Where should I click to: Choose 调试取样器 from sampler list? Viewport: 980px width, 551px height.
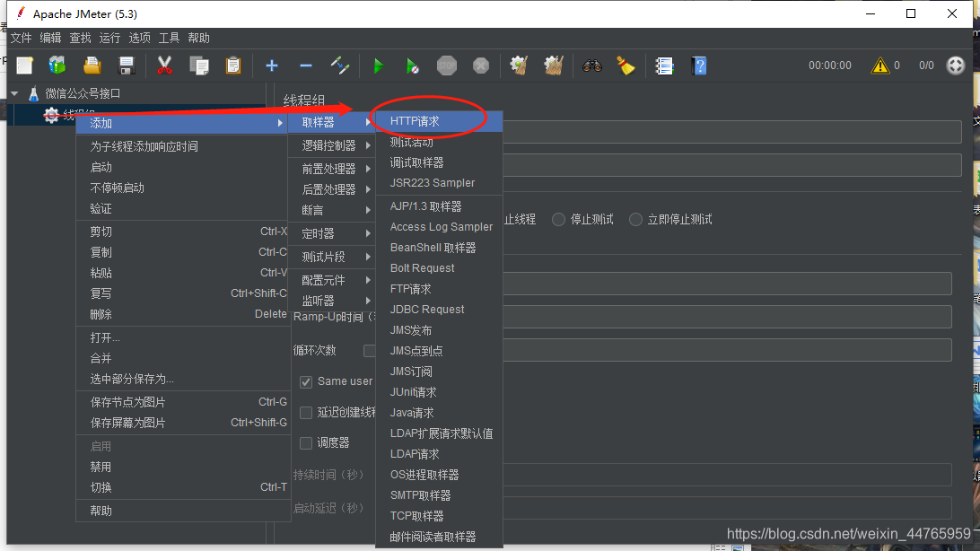(x=439, y=162)
